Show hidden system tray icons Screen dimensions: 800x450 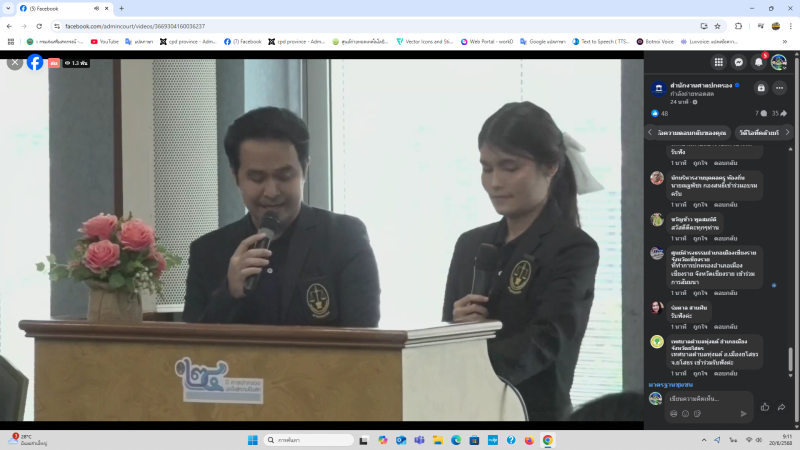click(704, 440)
